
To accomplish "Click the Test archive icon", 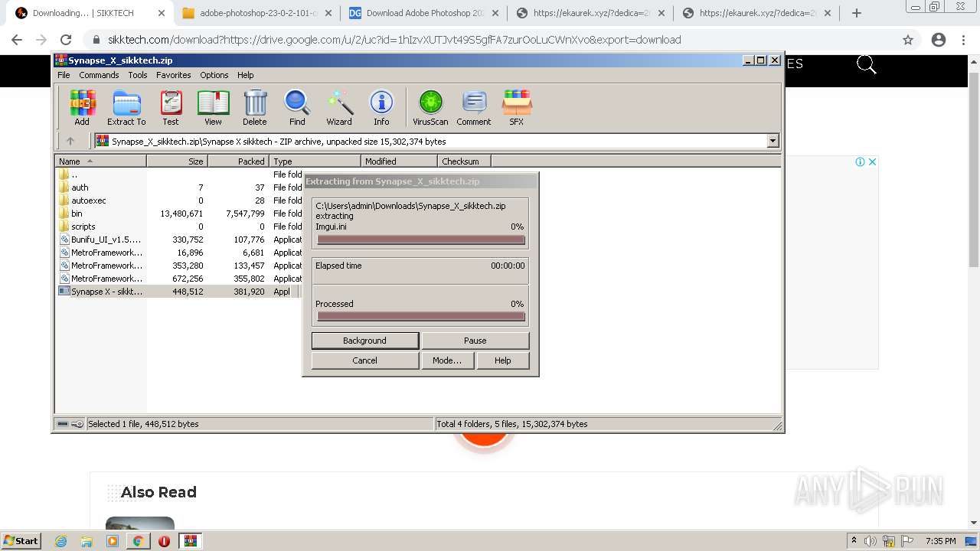I will [170, 107].
